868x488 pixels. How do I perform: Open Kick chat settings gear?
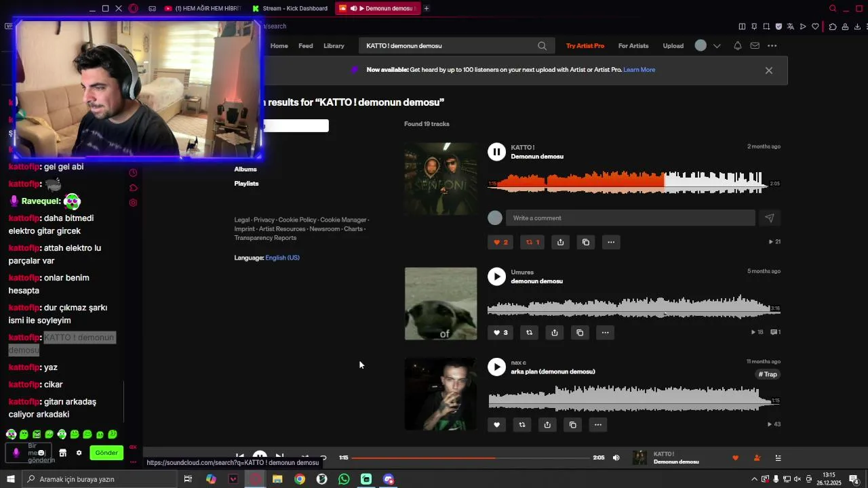(x=79, y=453)
